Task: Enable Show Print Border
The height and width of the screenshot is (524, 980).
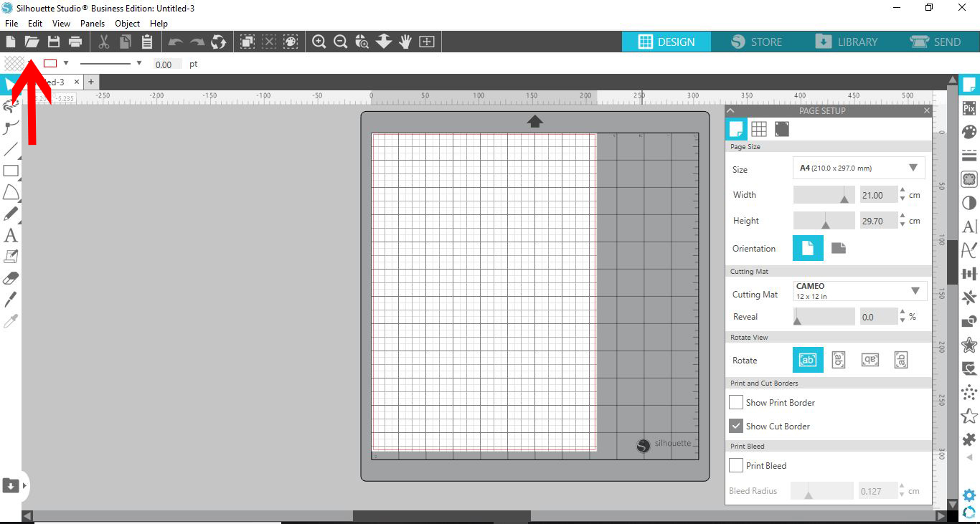Action: 735,402
